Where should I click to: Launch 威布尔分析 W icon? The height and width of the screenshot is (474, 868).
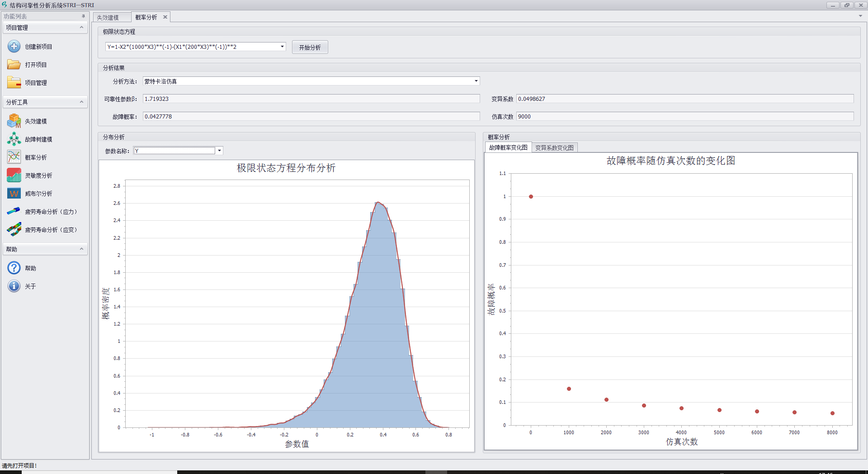[x=14, y=194]
